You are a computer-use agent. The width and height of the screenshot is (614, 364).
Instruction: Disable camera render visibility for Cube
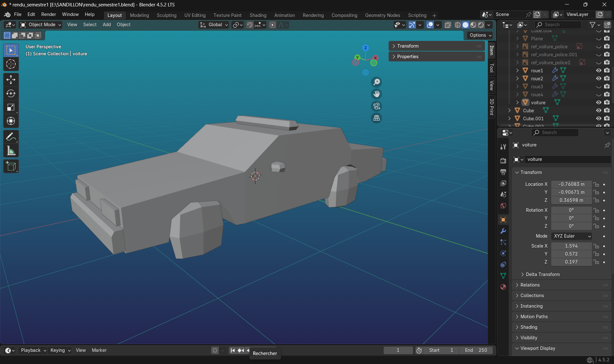click(607, 110)
